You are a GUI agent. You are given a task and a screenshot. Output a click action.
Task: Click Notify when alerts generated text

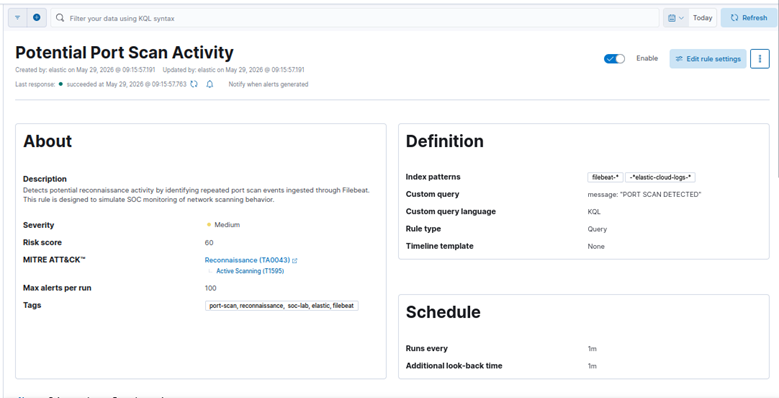268,84
